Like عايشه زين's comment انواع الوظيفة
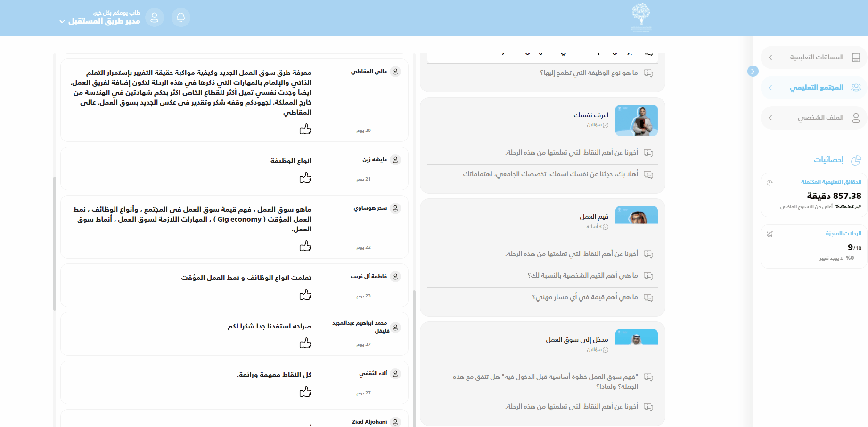868x427 pixels. pyautogui.click(x=305, y=178)
